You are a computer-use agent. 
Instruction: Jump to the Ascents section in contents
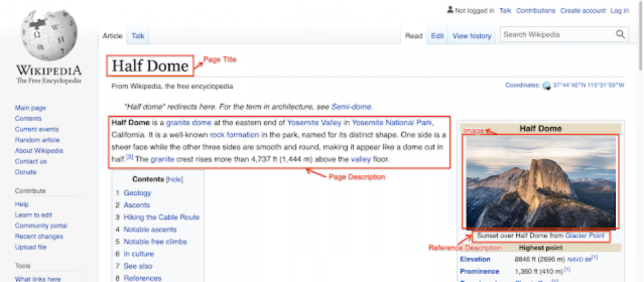(x=137, y=205)
